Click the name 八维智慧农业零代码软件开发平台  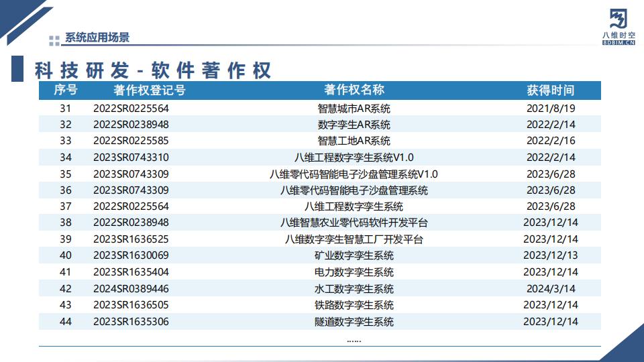tap(354, 222)
